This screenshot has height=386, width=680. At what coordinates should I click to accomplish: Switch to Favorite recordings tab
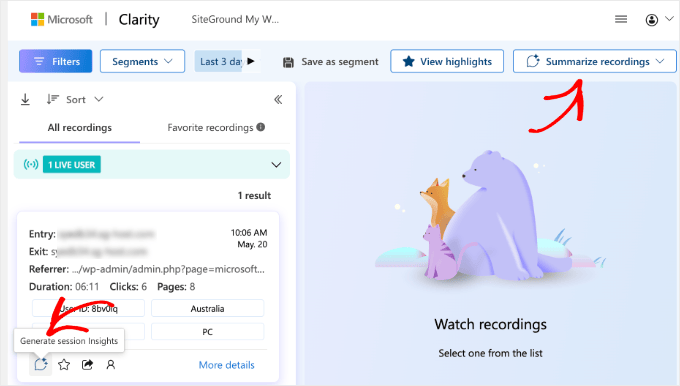(x=210, y=128)
